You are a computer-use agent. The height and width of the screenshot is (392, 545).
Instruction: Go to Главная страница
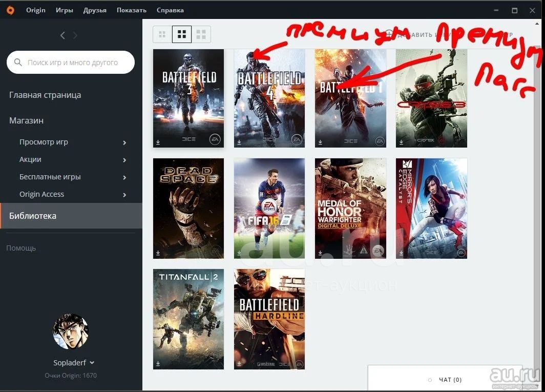[45, 95]
